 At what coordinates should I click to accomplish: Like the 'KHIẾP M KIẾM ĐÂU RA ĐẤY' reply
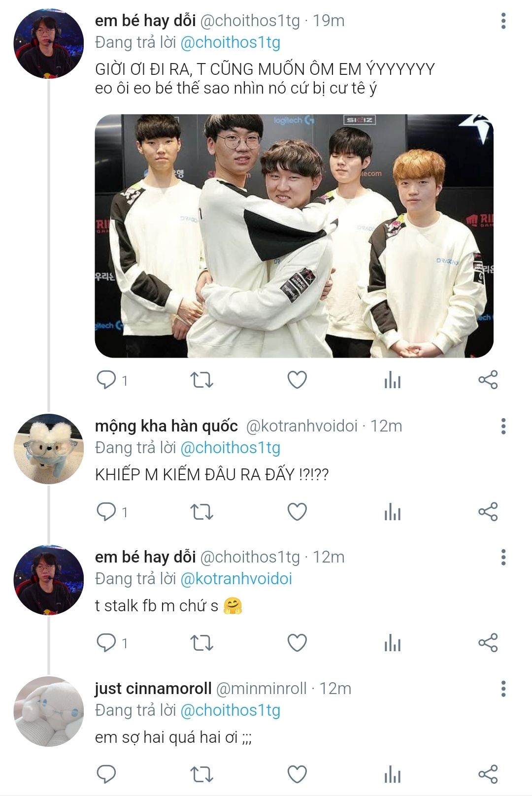click(297, 512)
